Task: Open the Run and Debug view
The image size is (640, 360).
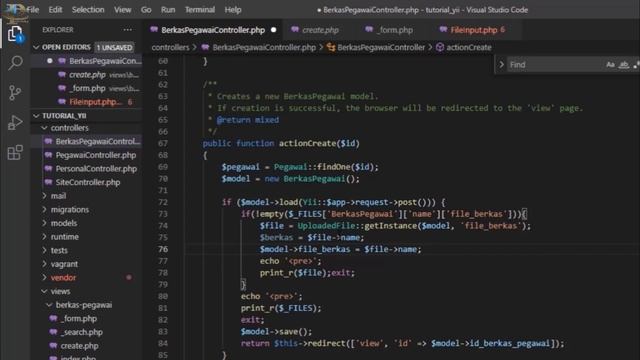Action: pos(15,122)
